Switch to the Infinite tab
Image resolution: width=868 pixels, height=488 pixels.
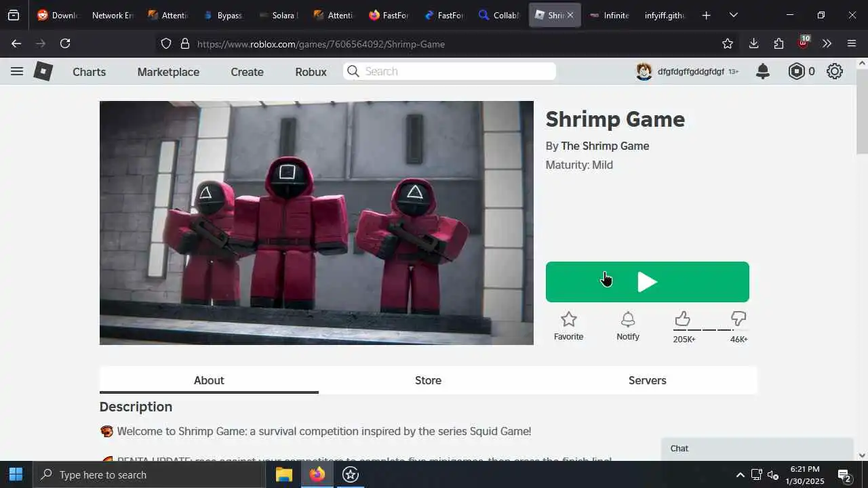click(x=609, y=15)
